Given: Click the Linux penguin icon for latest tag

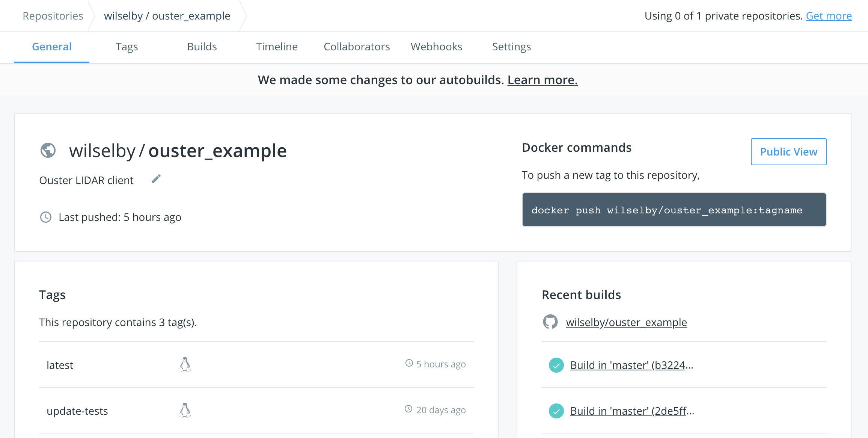Looking at the screenshot, I should click(x=185, y=364).
